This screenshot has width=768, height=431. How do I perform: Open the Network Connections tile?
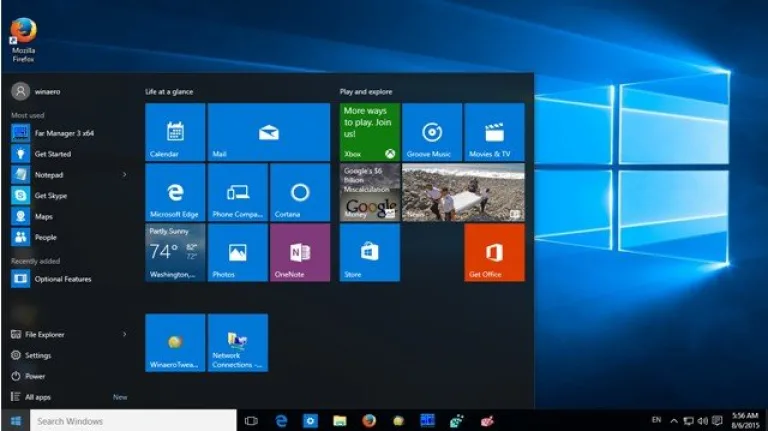[x=238, y=342]
